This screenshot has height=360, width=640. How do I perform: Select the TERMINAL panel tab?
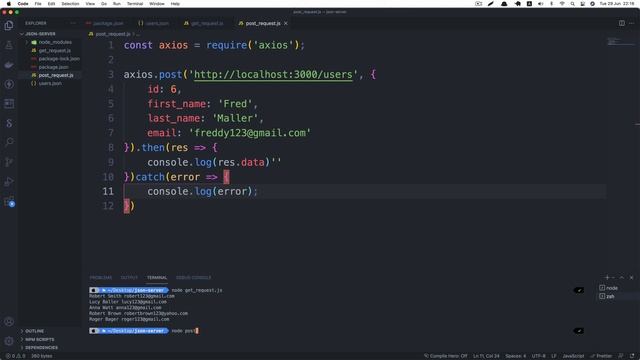157,278
